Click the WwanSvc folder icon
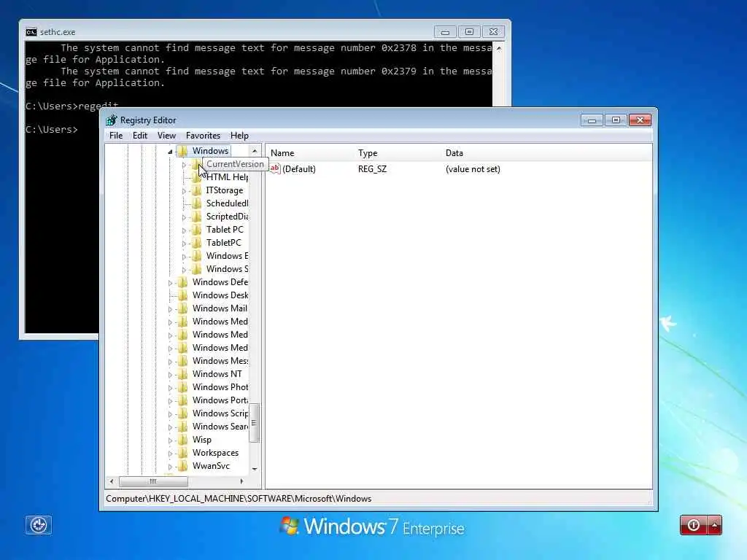 [x=182, y=466]
